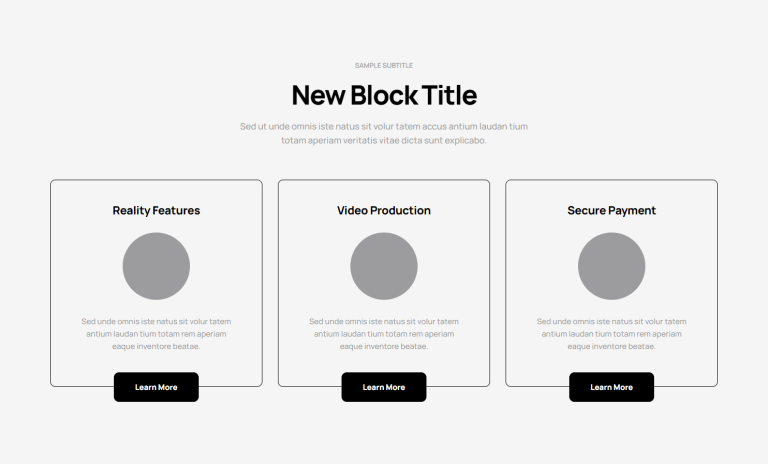Select the Secure Payment card heading

pos(611,211)
